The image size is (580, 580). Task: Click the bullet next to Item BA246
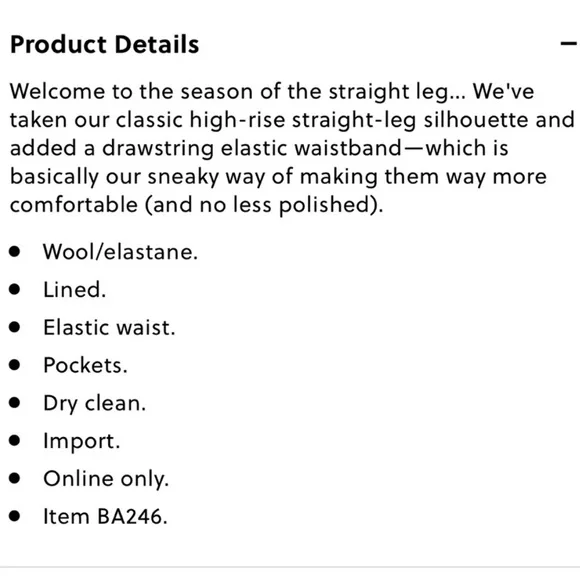(15, 516)
